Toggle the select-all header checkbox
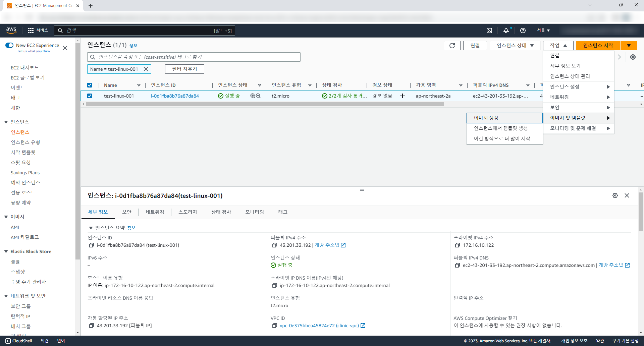This screenshot has width=644, height=346. click(90, 85)
